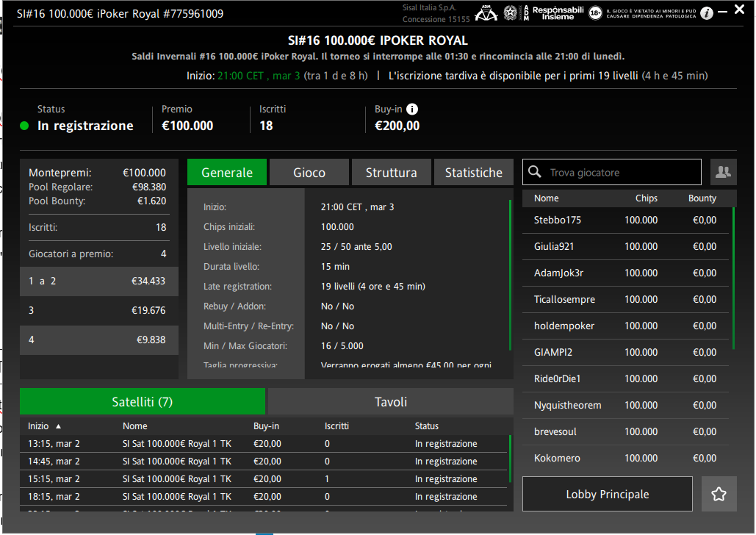Click the Lobby Principale button
This screenshot has width=756, height=535.
[607, 494]
